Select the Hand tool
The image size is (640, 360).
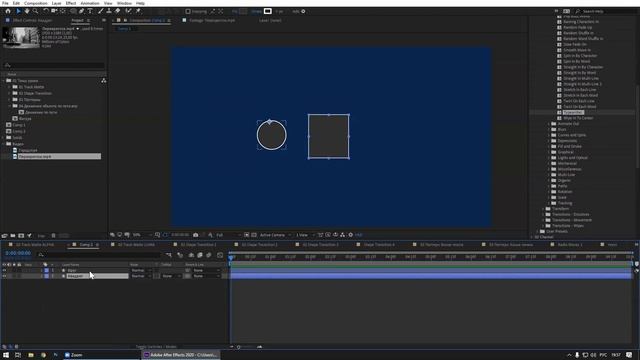tap(27, 11)
